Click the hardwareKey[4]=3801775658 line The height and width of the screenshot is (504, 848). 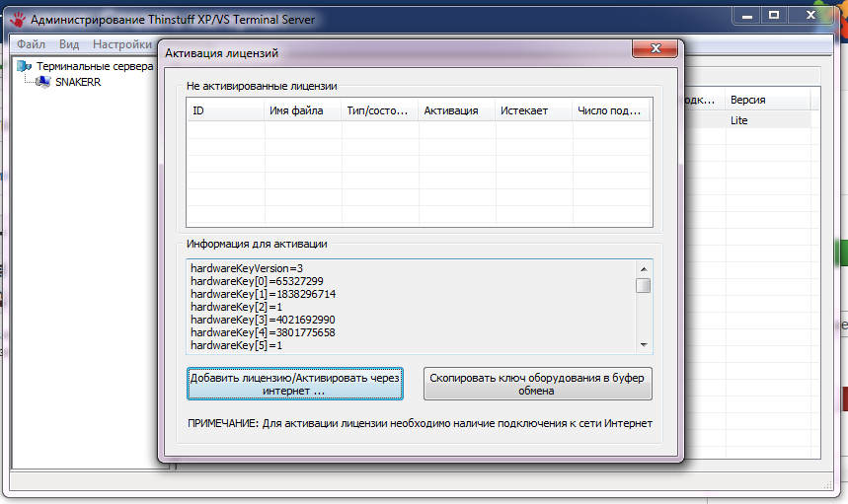[263, 332]
